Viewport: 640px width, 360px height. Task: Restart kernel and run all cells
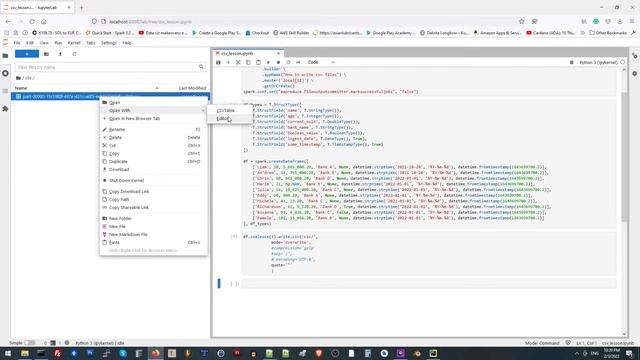click(x=298, y=62)
